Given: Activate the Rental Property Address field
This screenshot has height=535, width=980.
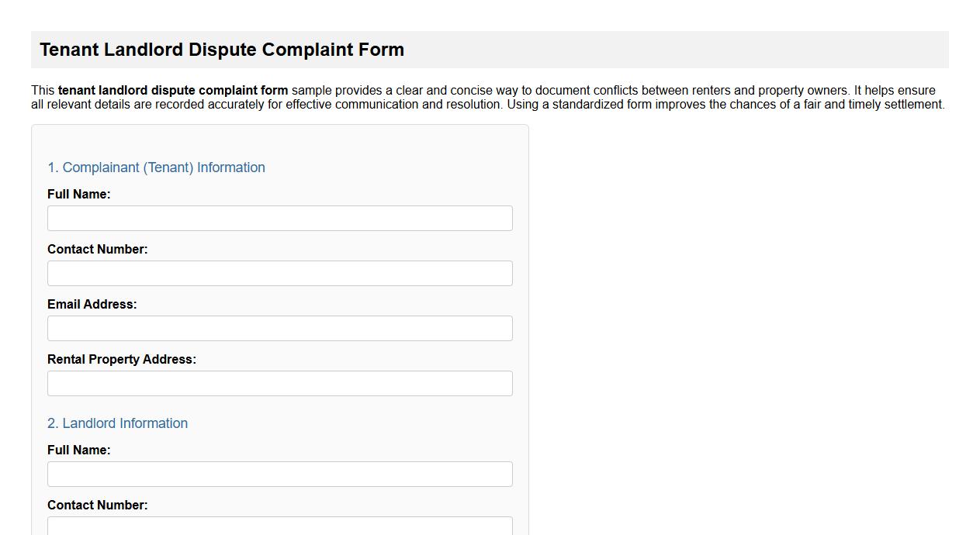Looking at the screenshot, I should point(279,383).
